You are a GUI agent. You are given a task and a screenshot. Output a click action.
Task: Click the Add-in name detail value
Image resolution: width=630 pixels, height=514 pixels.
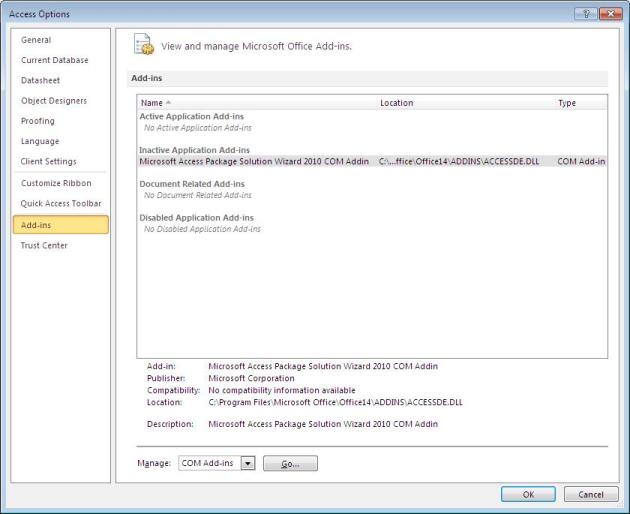click(323, 366)
